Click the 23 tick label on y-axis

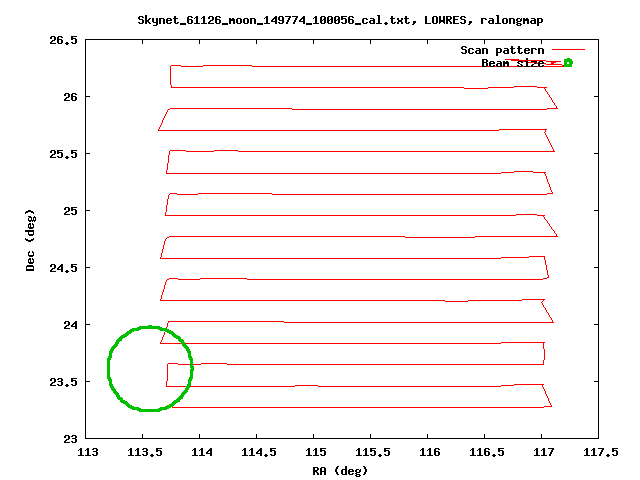point(70,439)
